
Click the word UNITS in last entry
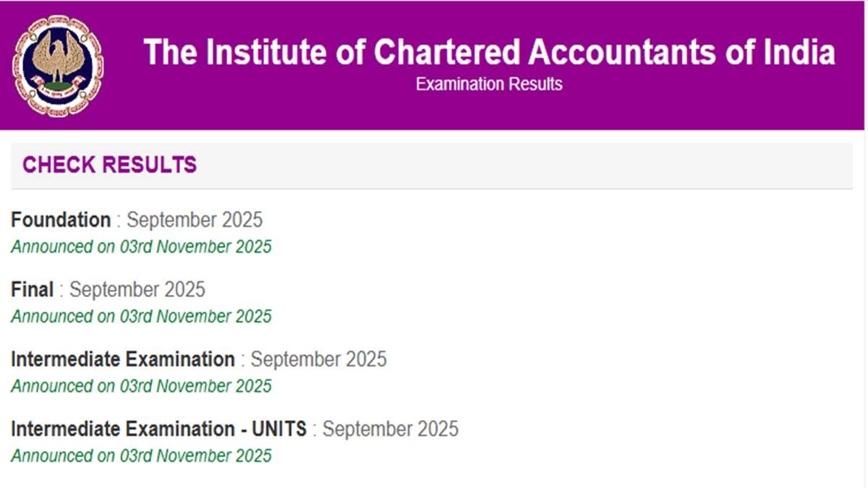click(x=278, y=429)
